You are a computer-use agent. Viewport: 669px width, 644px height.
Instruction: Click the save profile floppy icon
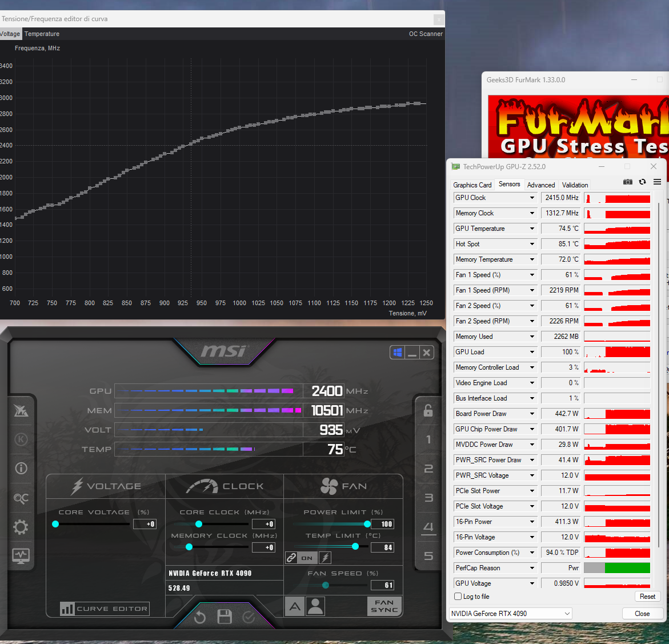[x=225, y=617]
